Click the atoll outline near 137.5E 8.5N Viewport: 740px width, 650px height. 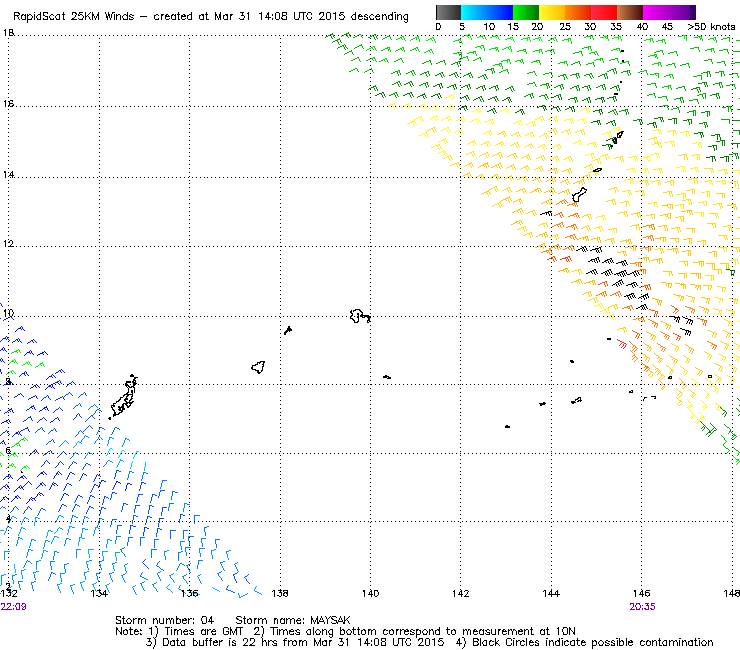258,367
